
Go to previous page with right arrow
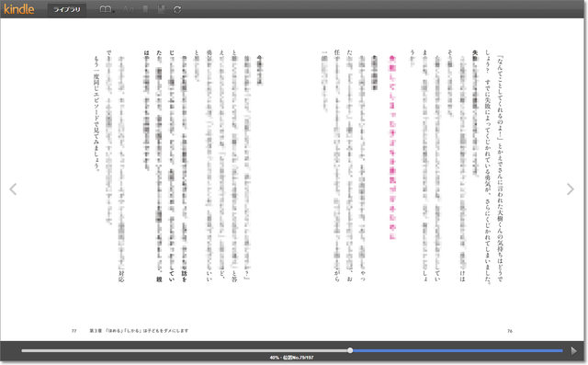pyautogui.click(x=571, y=189)
